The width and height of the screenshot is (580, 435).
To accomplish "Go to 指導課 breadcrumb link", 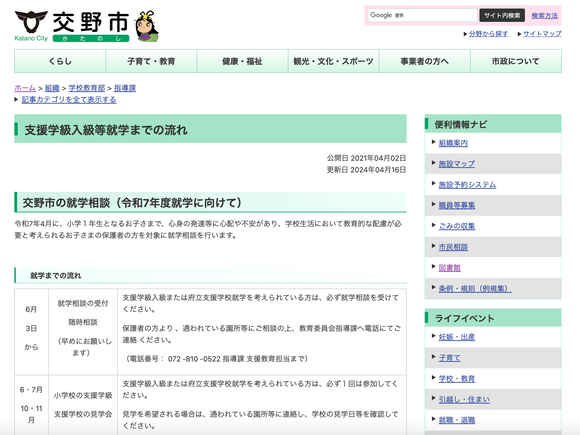I will pyautogui.click(x=125, y=88).
